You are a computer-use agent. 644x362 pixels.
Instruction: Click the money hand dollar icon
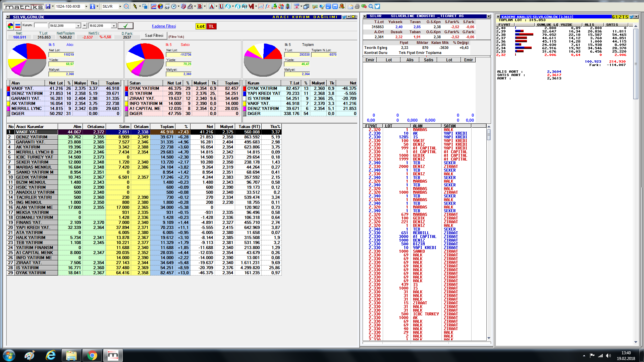[274, 6]
